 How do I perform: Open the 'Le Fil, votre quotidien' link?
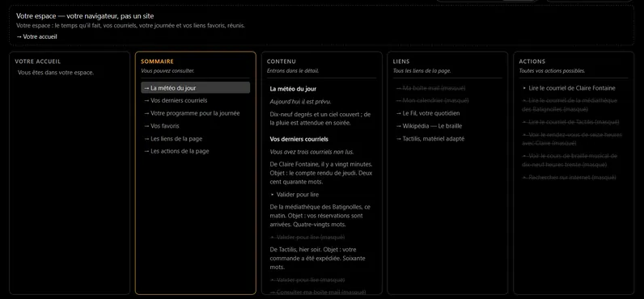click(428, 113)
